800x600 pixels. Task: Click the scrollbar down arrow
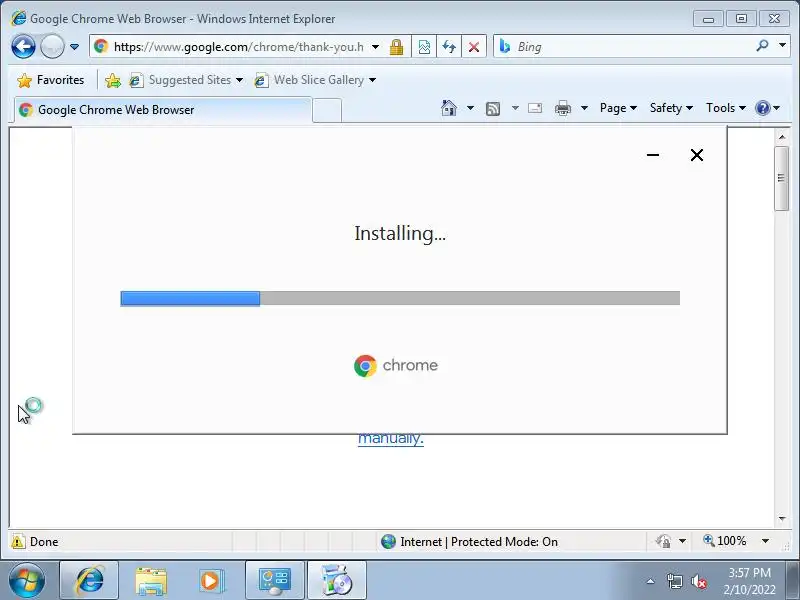[x=782, y=519]
